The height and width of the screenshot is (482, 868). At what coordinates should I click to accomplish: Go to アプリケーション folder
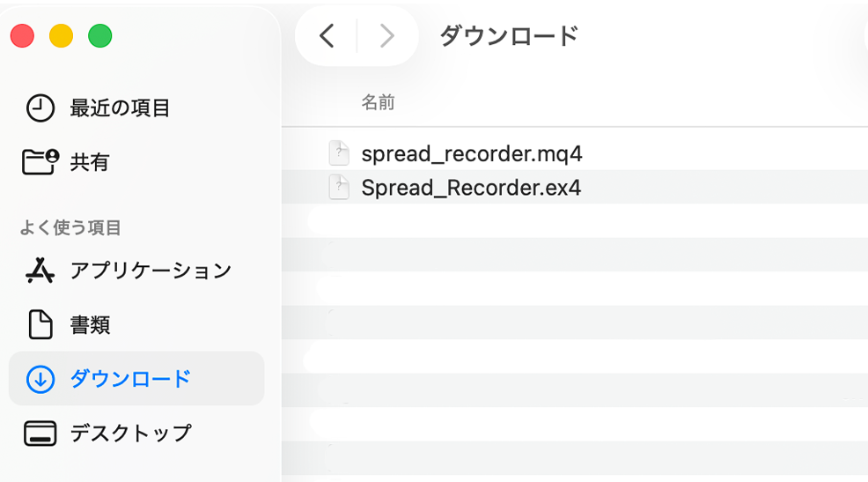pos(151,271)
